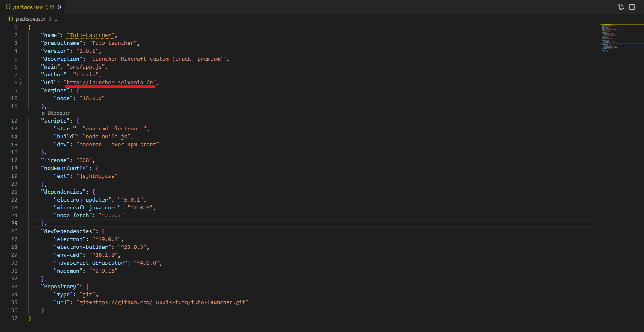The image size is (644, 332).
Task: Click line number 25 in the gutter
Action: (15, 224)
